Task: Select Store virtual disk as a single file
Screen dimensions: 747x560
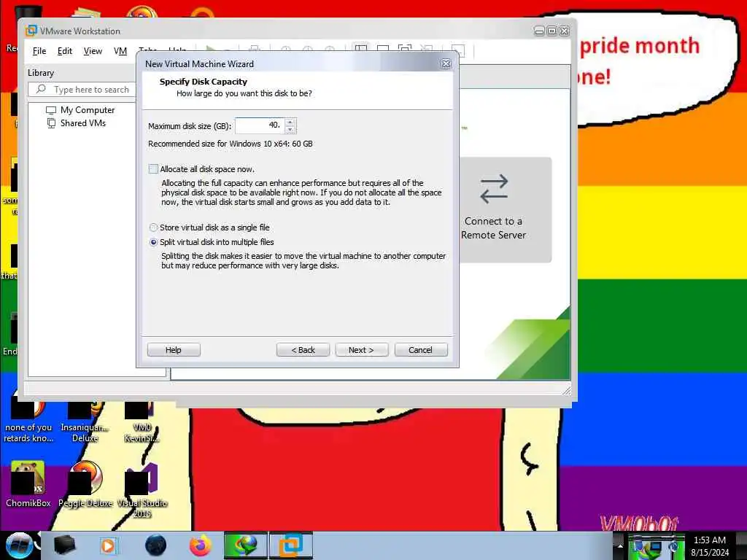Action: pyautogui.click(x=153, y=227)
